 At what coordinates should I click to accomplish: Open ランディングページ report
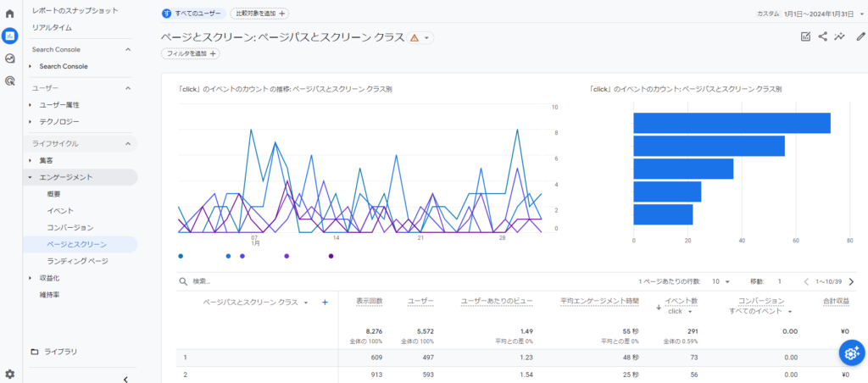[x=77, y=261]
